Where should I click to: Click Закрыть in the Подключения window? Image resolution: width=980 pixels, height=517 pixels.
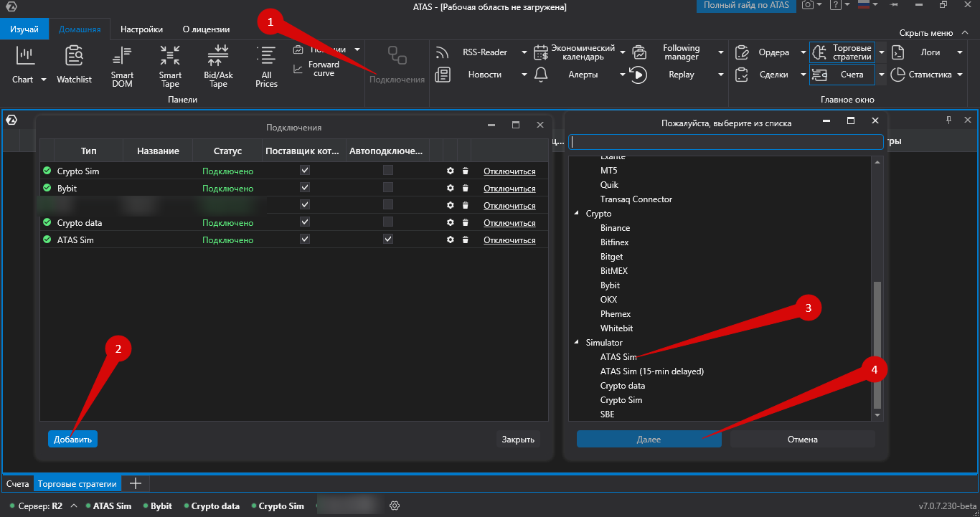(518, 439)
